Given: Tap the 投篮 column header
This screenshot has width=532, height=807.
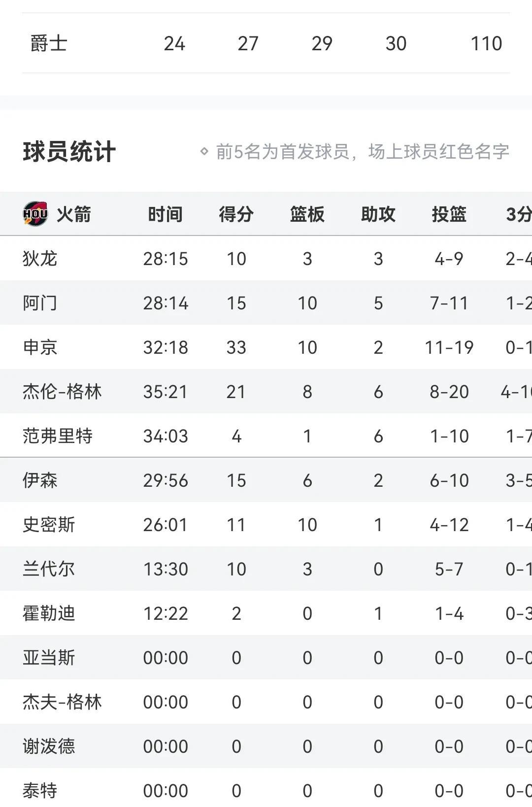Looking at the screenshot, I should coord(449,214).
